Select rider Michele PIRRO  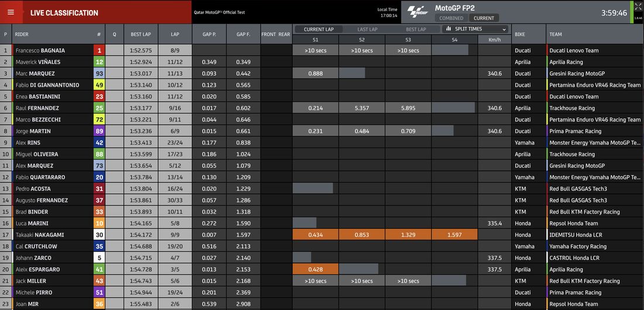34,292
